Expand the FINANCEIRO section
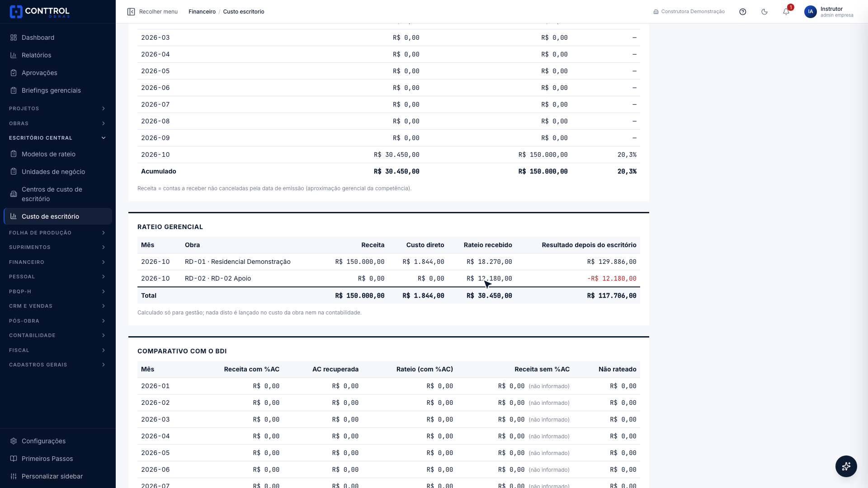The image size is (868, 488). point(58,262)
